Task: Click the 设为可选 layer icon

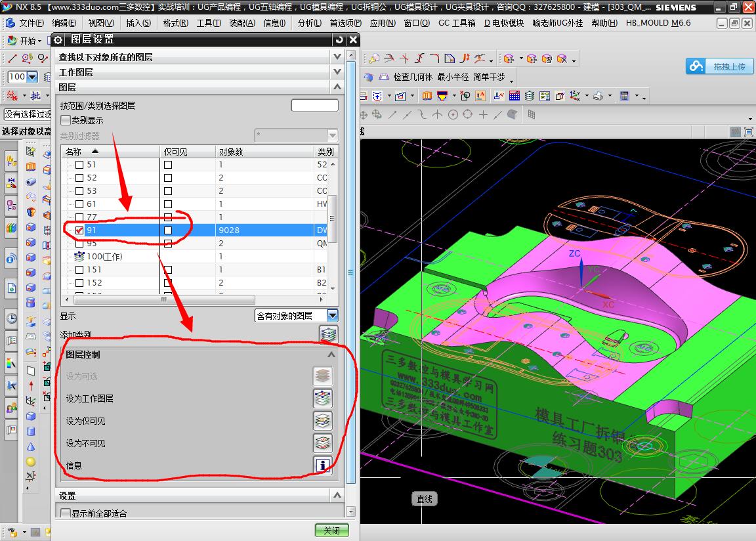Action: 323,376
